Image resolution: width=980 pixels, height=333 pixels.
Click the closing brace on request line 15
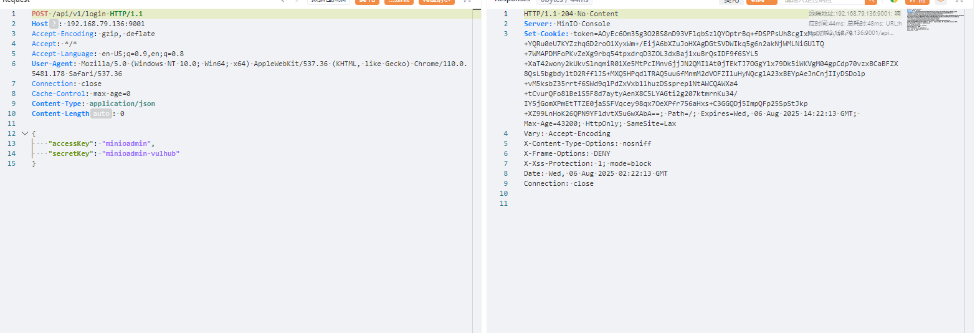coord(34,163)
